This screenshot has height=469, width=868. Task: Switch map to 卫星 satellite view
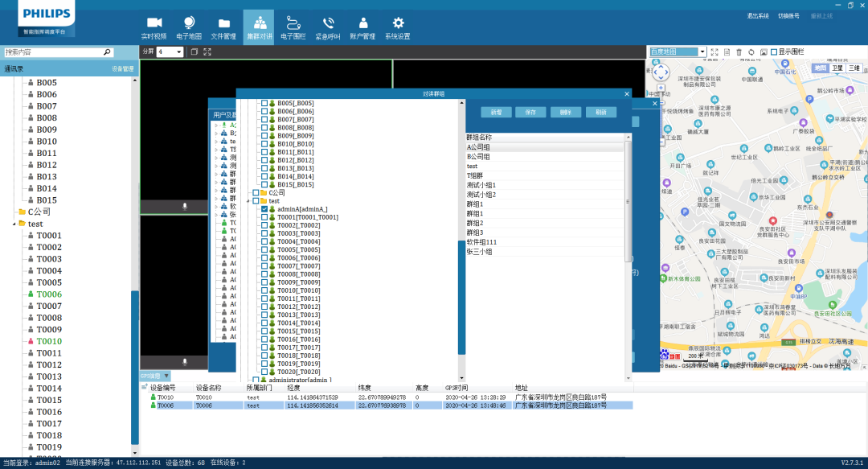coord(837,68)
